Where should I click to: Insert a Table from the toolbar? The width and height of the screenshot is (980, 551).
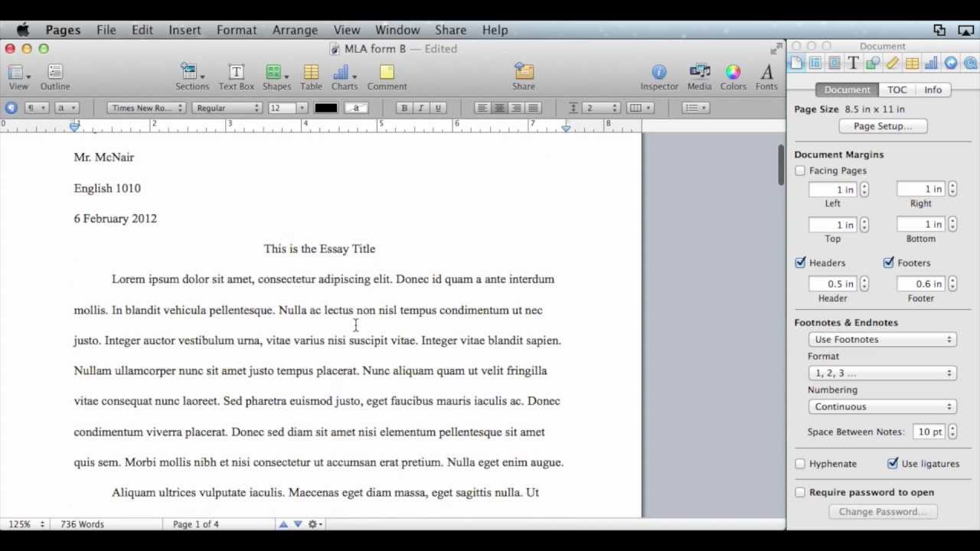[311, 73]
